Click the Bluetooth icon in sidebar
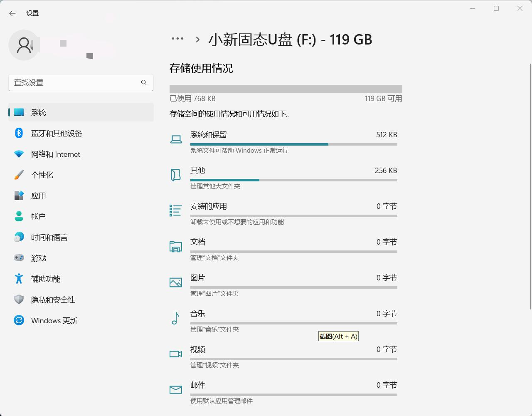The height and width of the screenshot is (416, 532). pyautogui.click(x=19, y=133)
